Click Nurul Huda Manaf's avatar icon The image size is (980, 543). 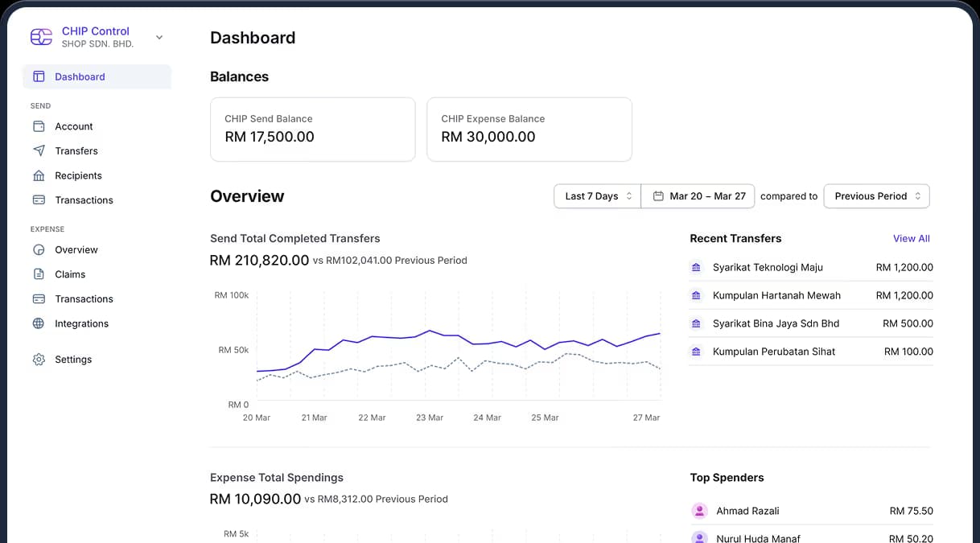[699, 538]
